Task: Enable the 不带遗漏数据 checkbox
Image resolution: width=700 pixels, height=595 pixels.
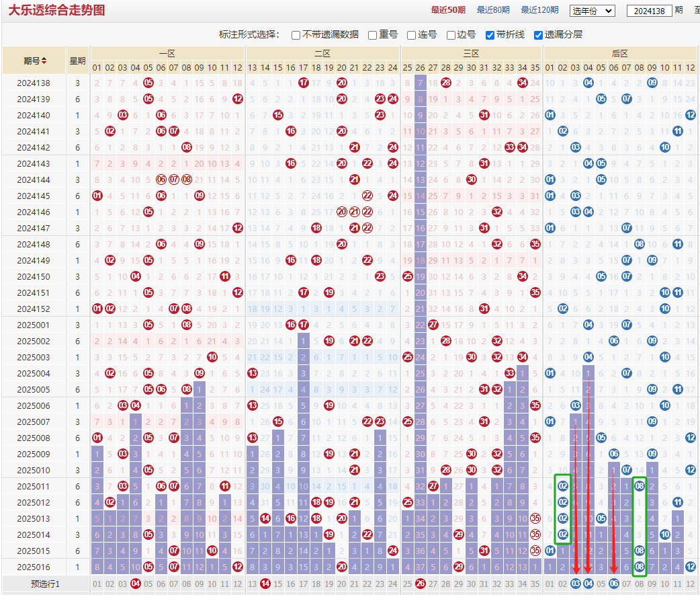Action: pos(296,35)
